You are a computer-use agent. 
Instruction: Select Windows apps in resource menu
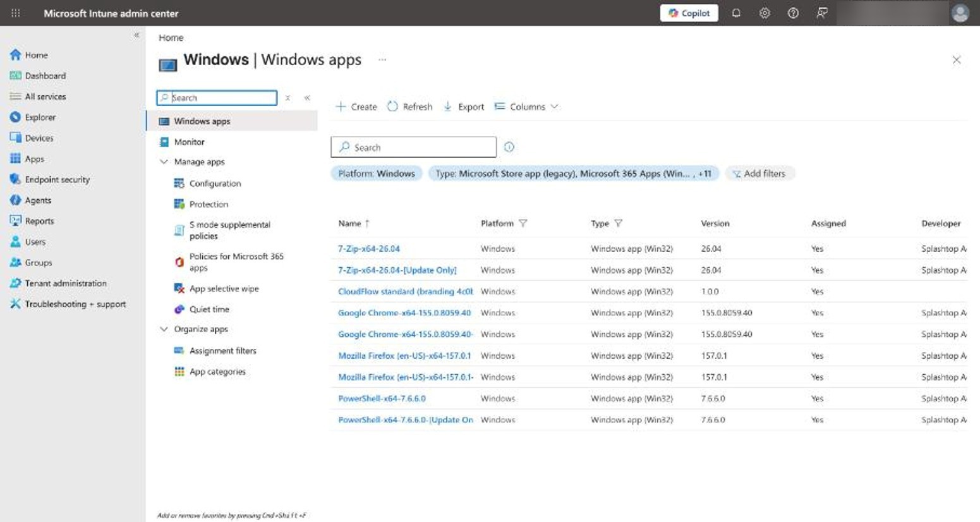232,121
